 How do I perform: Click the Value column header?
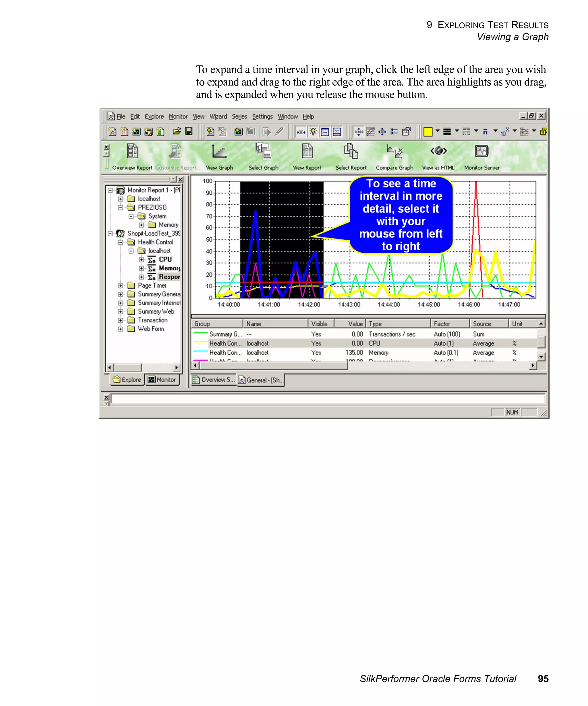(349, 324)
